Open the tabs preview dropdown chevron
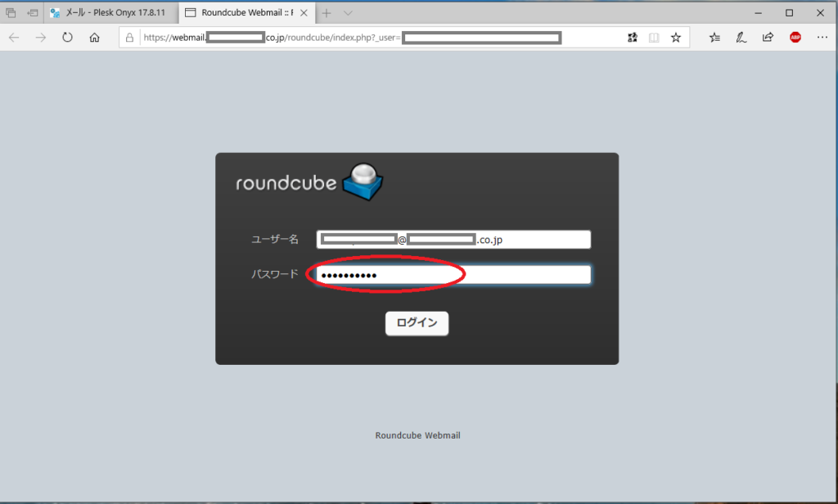 [348, 12]
